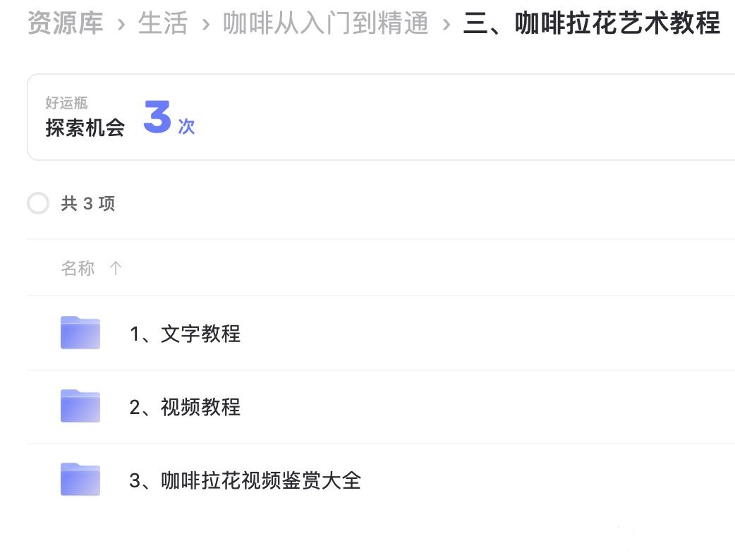This screenshot has width=735, height=560.
Task: Click the 共 3 项 item count
Action: [88, 204]
